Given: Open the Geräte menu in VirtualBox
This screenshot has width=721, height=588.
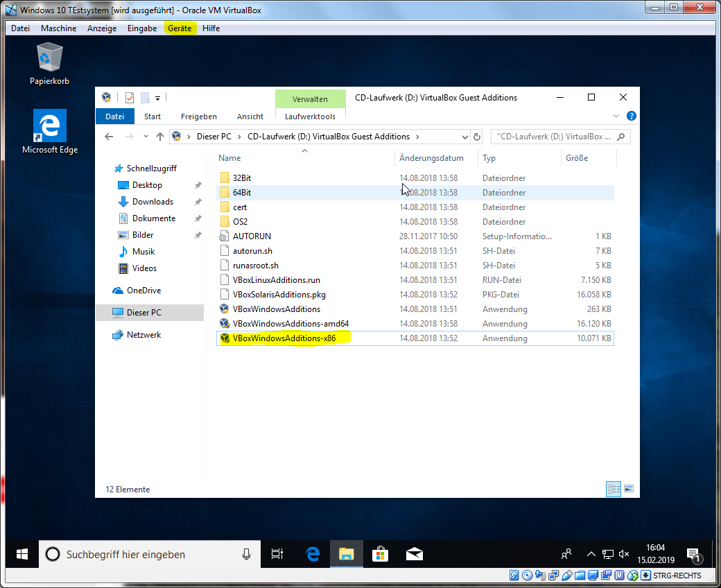Looking at the screenshot, I should click(179, 28).
